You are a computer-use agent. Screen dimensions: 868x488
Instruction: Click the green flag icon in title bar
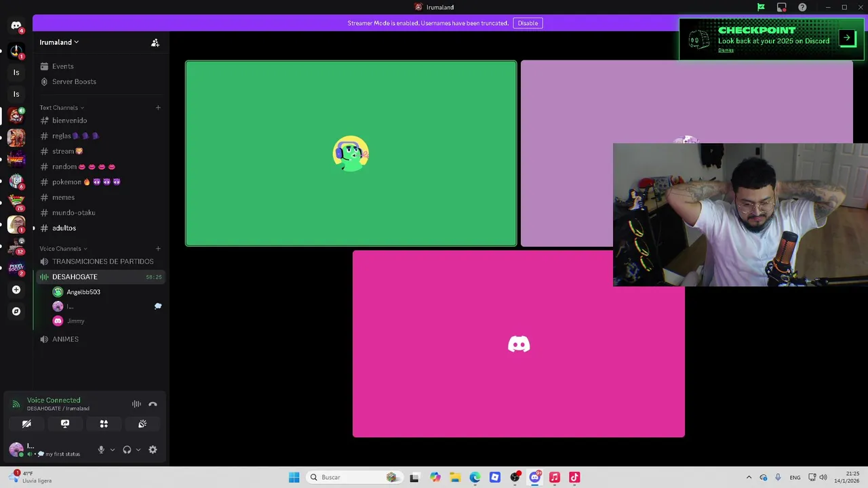(761, 7)
